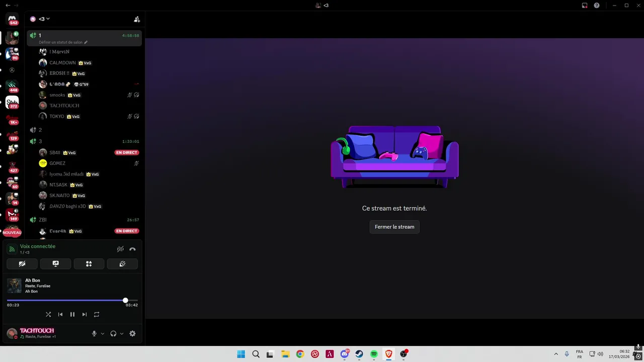
Task: Click the back navigation arrow in title bar
Action: (x=8, y=5)
